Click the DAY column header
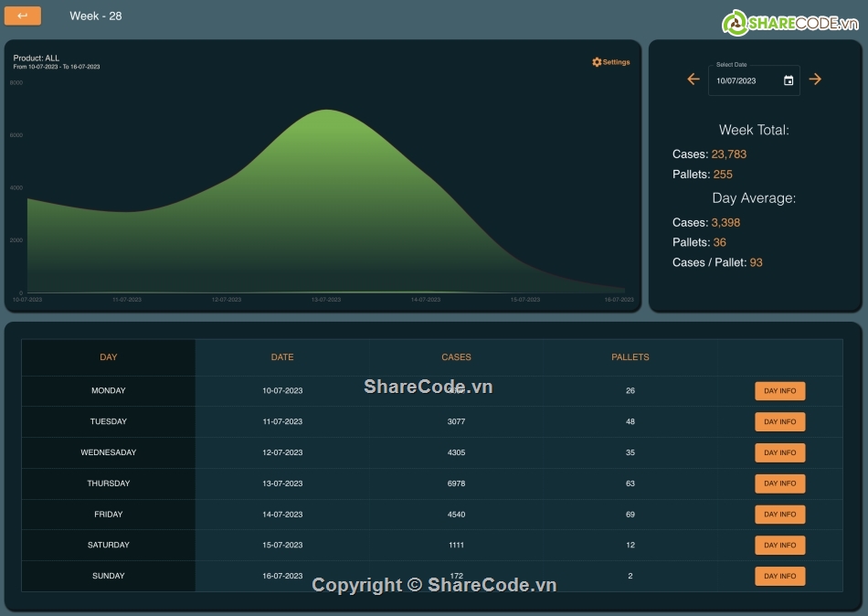This screenshot has height=616, width=868. click(x=109, y=357)
